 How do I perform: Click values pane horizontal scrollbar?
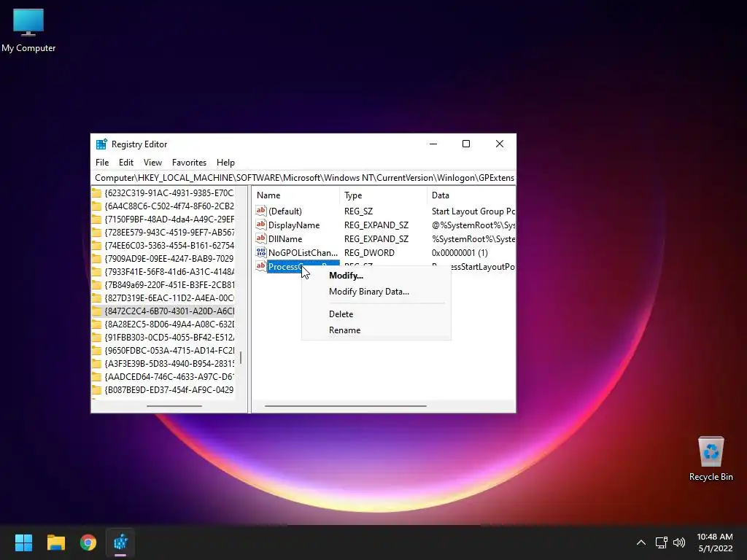coord(345,406)
